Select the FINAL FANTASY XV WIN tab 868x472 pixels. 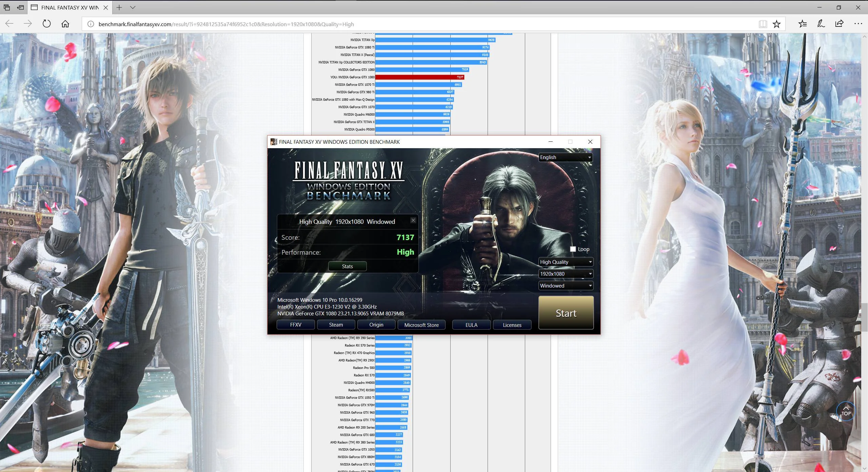click(x=70, y=7)
